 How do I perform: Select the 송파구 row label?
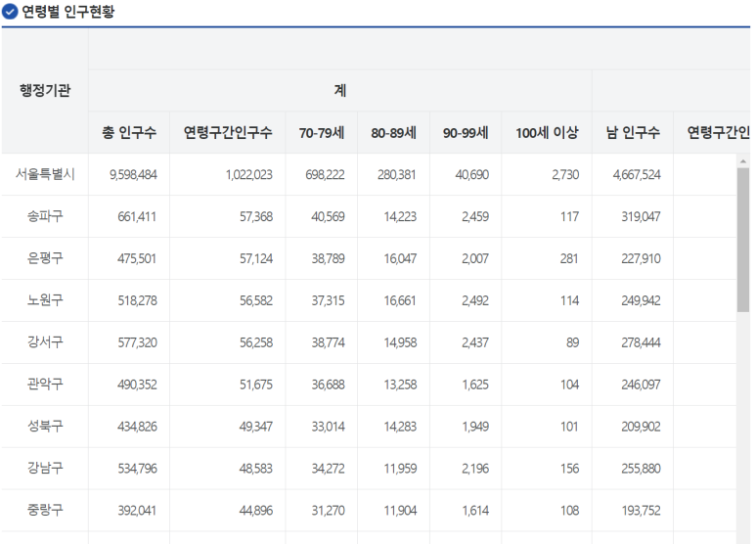(x=45, y=216)
